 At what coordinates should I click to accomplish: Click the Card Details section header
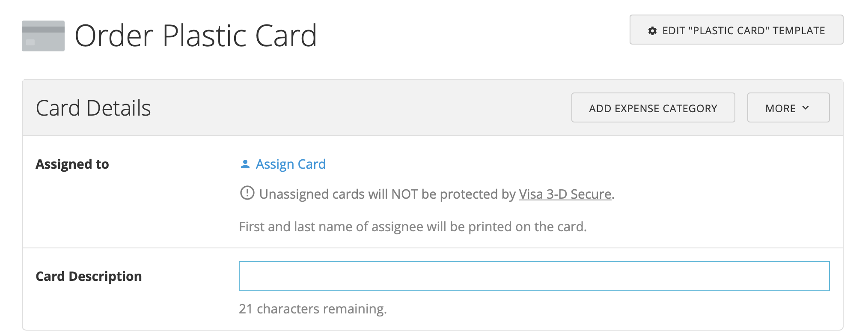tap(93, 107)
